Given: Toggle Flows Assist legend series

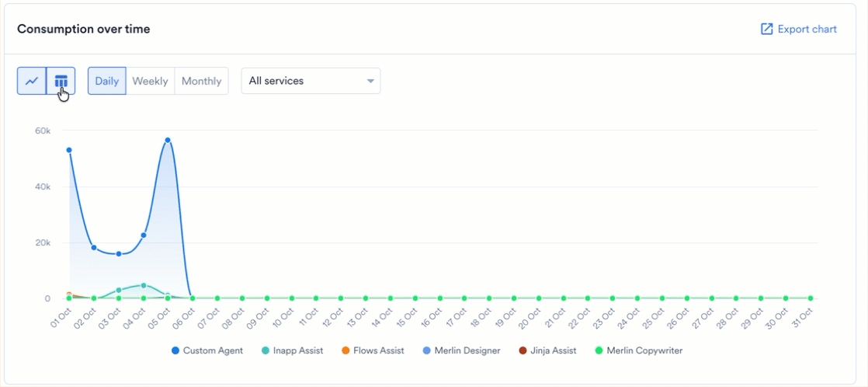Looking at the screenshot, I should 373,350.
